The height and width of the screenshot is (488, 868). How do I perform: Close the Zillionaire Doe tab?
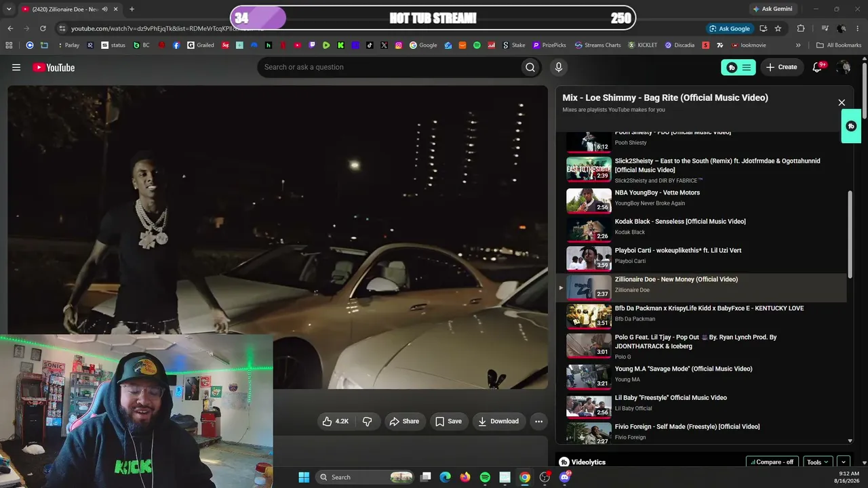[116, 9]
